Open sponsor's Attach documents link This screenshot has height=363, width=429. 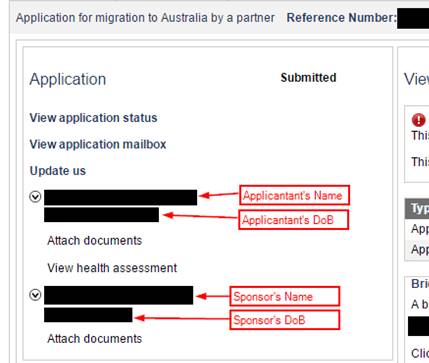point(95,338)
